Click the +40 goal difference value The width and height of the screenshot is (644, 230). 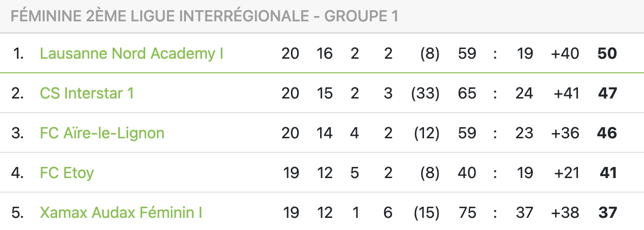pyautogui.click(x=565, y=53)
